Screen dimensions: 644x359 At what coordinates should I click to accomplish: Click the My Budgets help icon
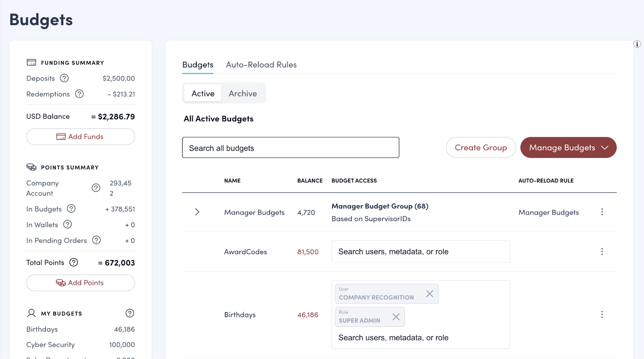130,313
